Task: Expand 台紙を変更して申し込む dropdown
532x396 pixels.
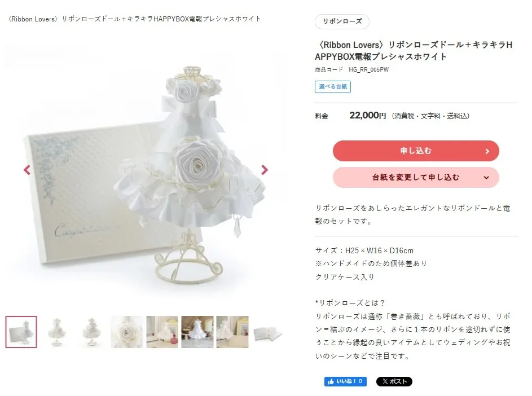Action: click(x=416, y=177)
